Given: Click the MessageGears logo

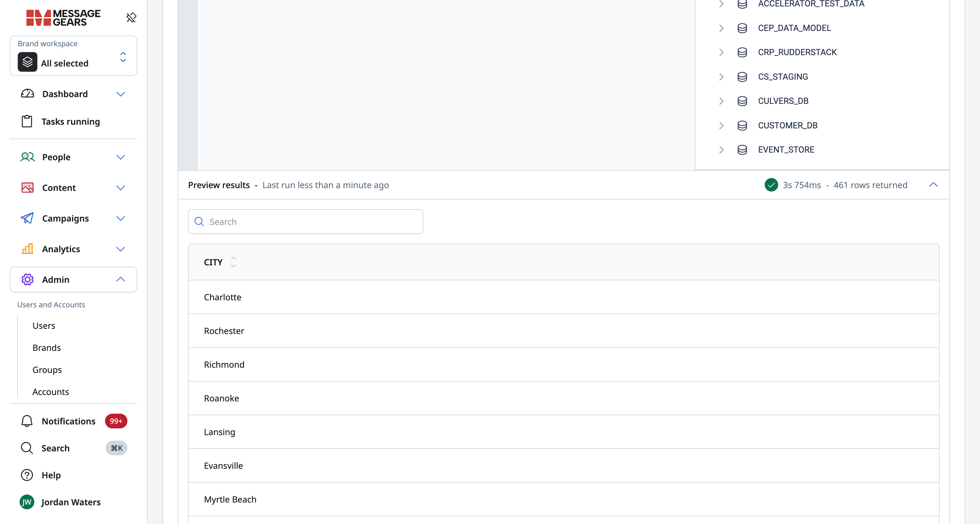Looking at the screenshot, I should (x=63, y=17).
